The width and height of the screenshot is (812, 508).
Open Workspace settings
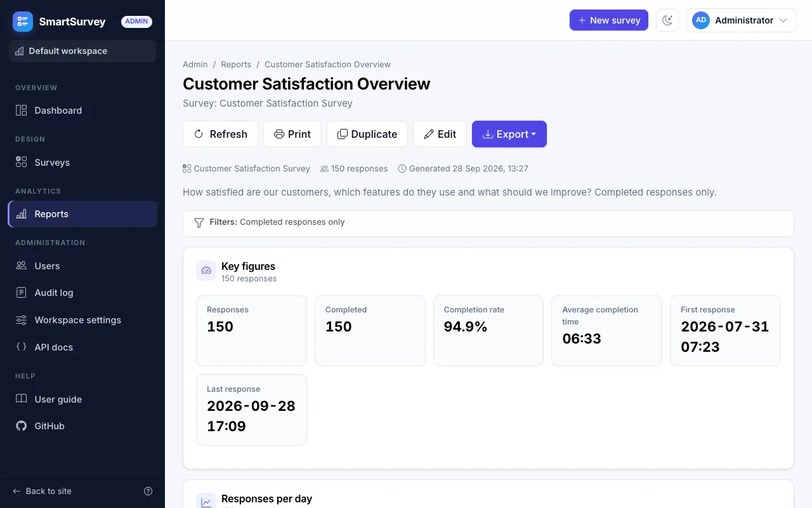pyautogui.click(x=82, y=320)
